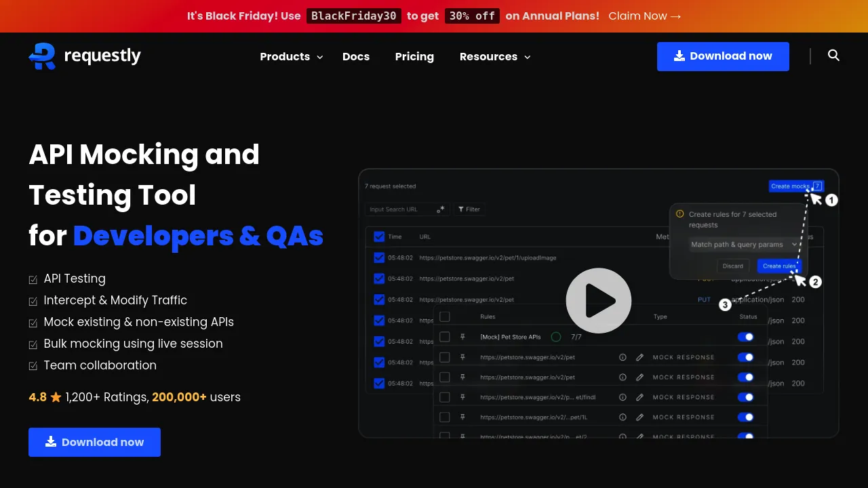Expand the Products menu chevron

[320, 57]
